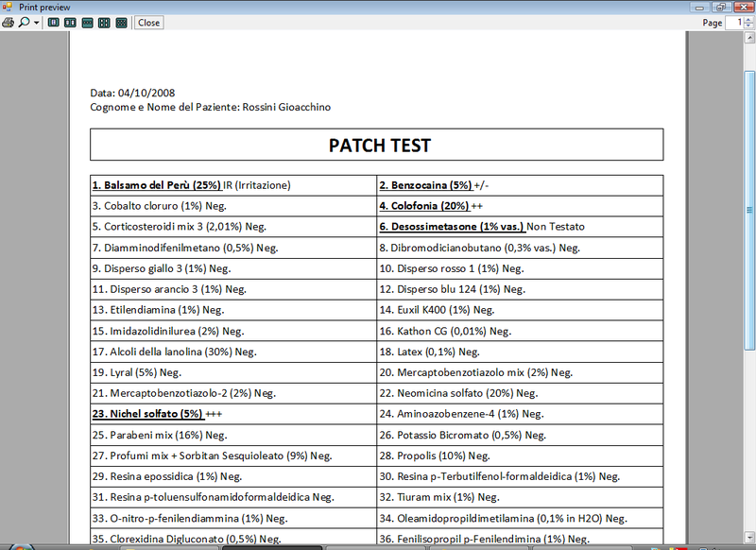This screenshot has width=756, height=550.
Task: Click the '33. O-nitro-p-fenilendiammina' cell
Action: coord(233,519)
